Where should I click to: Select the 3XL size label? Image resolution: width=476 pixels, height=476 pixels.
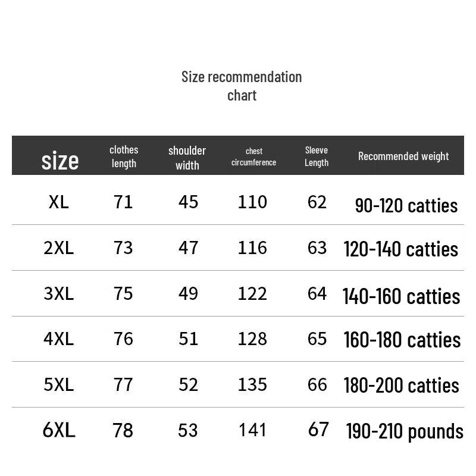(x=58, y=293)
